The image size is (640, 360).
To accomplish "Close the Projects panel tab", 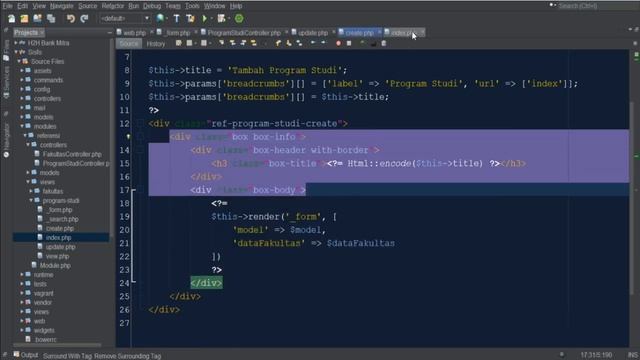I will pyautogui.click(x=42, y=33).
